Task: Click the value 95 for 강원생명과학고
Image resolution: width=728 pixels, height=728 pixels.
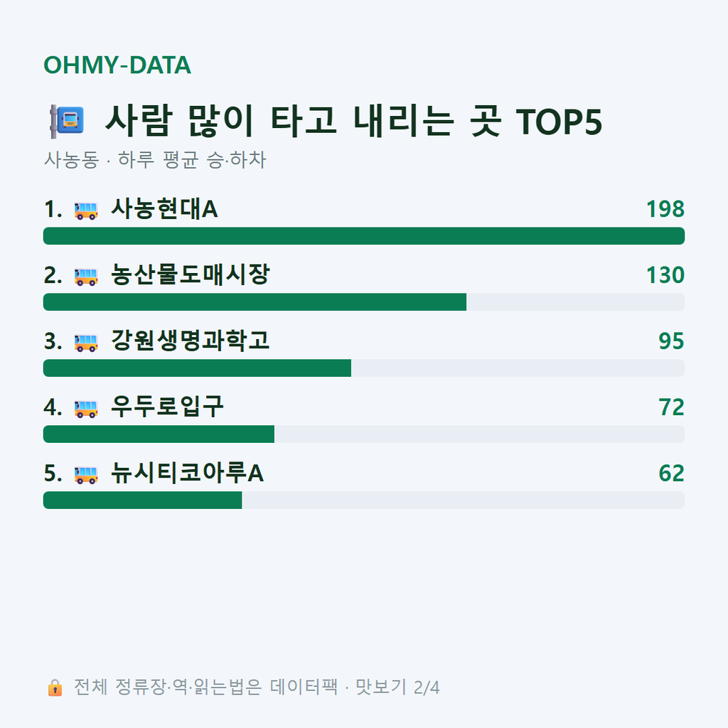Action: click(x=671, y=341)
